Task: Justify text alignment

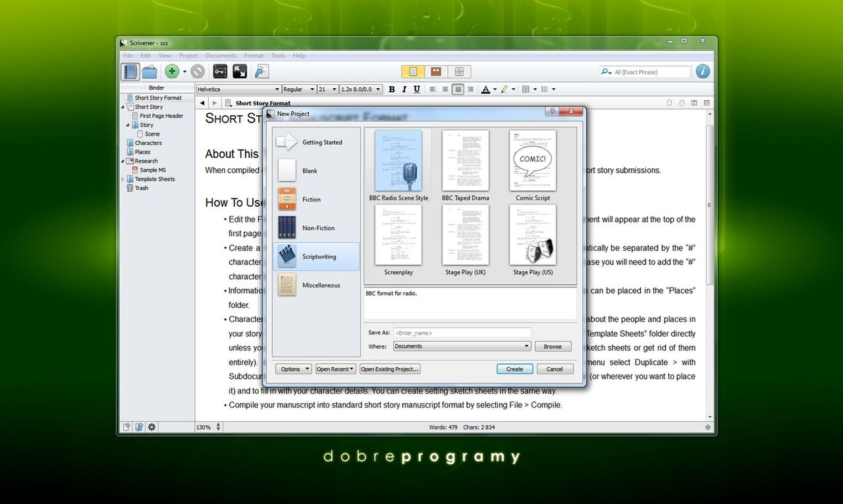Action: point(458,89)
